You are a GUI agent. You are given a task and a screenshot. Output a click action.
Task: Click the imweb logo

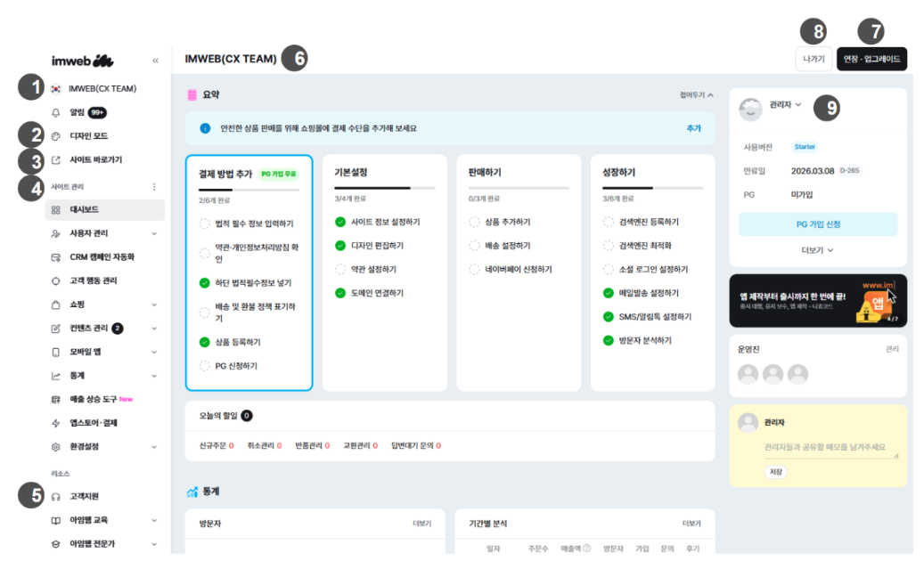83,61
